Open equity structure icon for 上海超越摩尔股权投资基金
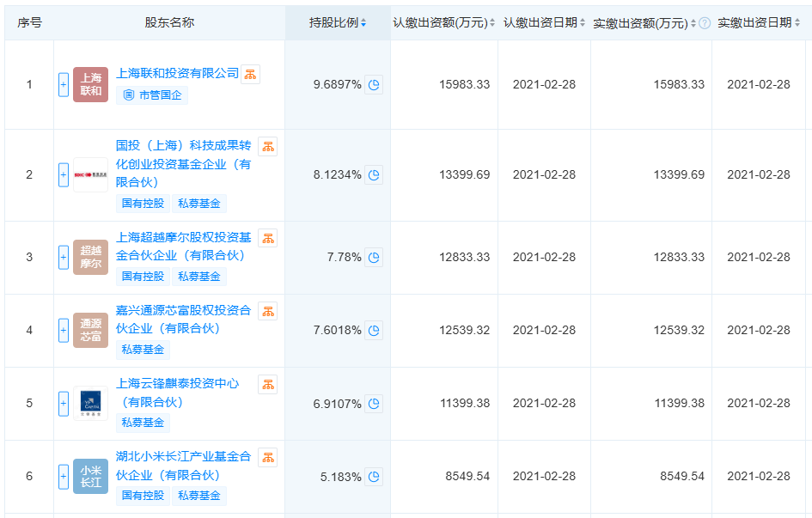Screen dimensions: 812x518 tap(268, 238)
